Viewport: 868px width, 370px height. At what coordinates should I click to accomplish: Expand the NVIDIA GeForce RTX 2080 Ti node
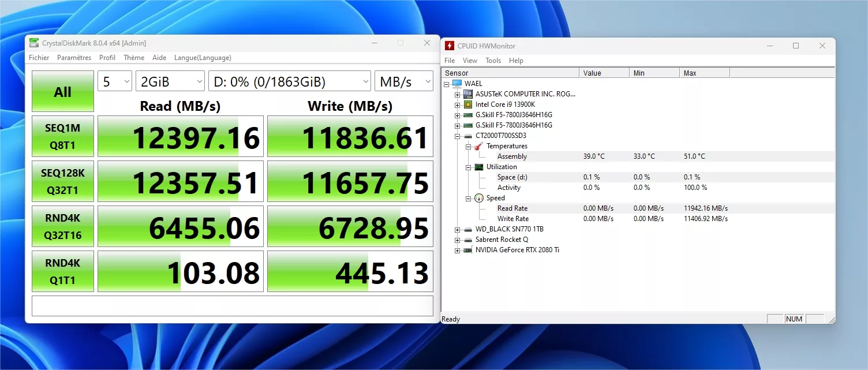coord(457,250)
